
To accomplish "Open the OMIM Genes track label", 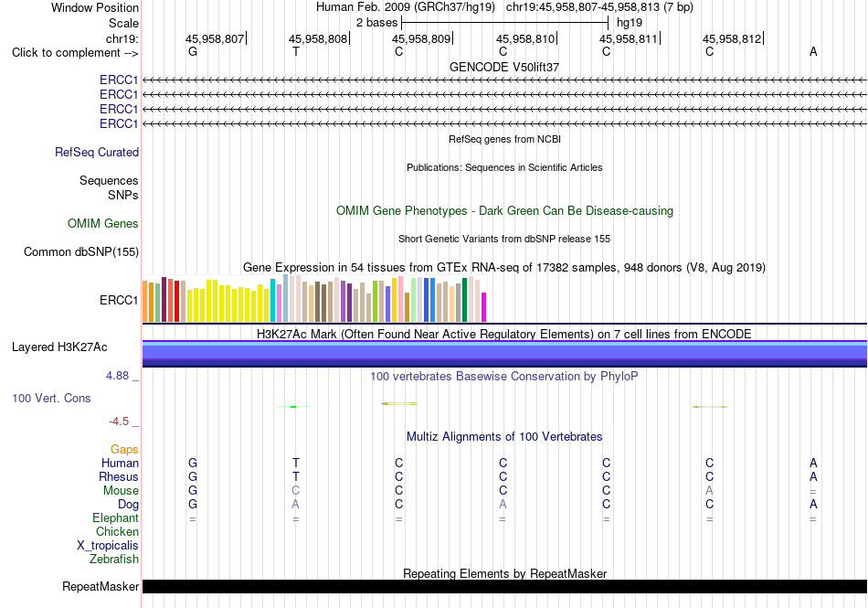I will (x=103, y=224).
